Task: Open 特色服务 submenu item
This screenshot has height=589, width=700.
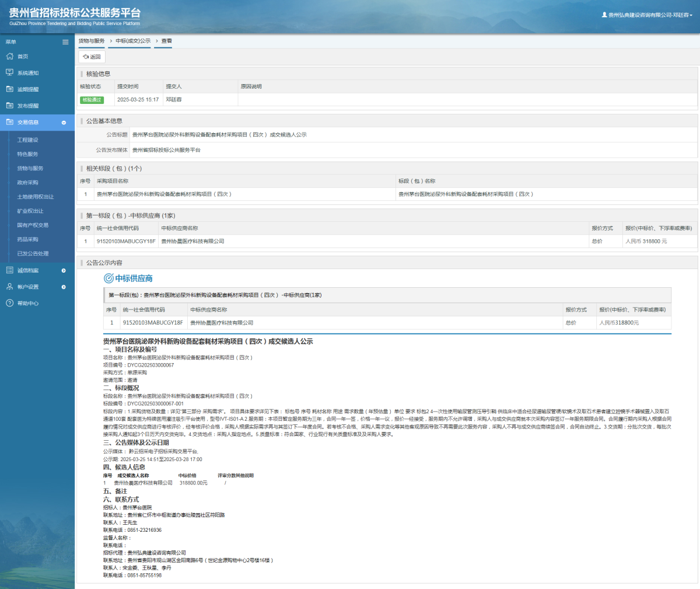Action: tap(28, 154)
